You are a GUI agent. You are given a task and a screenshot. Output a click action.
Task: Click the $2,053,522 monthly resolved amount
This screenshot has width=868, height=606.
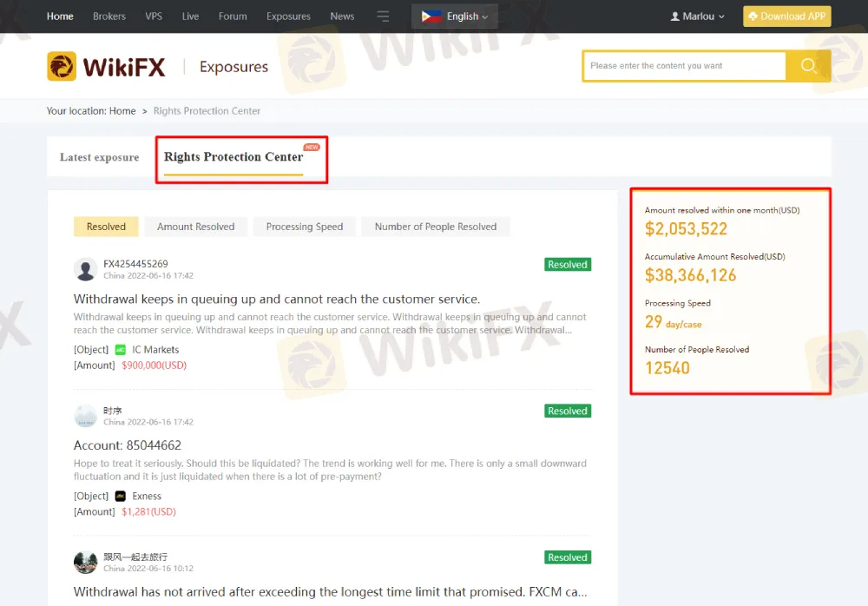[x=686, y=229]
